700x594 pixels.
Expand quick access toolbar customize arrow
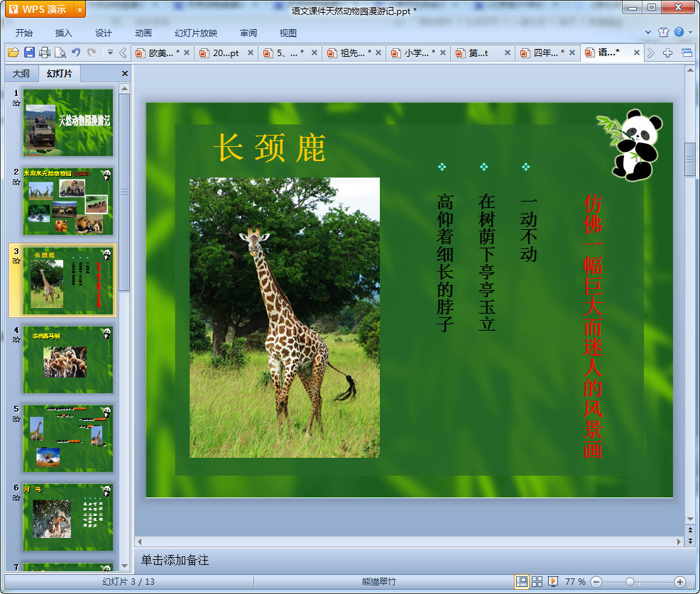(x=110, y=53)
